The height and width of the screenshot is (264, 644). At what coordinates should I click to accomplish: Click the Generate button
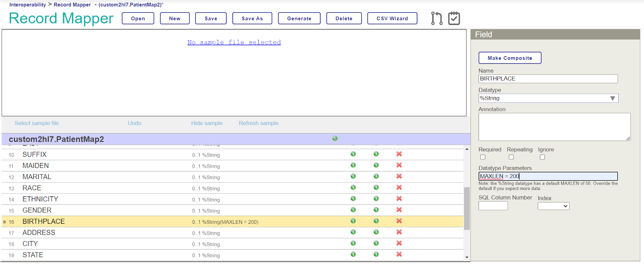point(299,19)
